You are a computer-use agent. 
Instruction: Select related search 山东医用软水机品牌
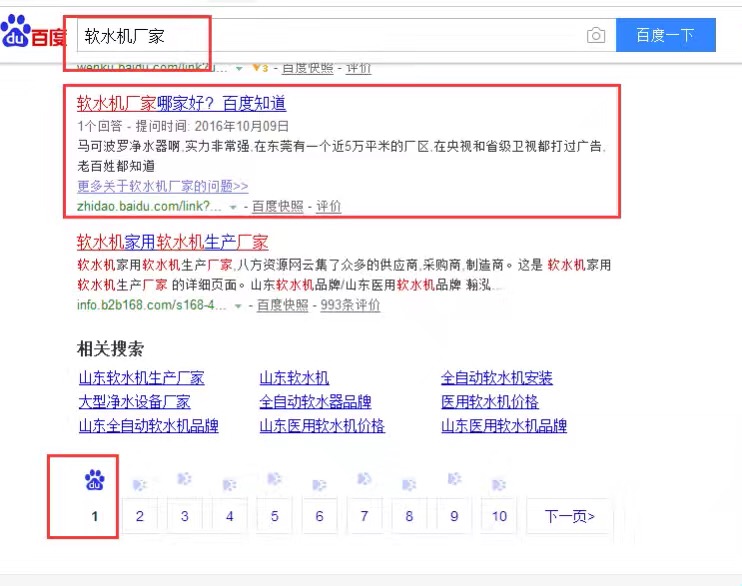coord(504,426)
